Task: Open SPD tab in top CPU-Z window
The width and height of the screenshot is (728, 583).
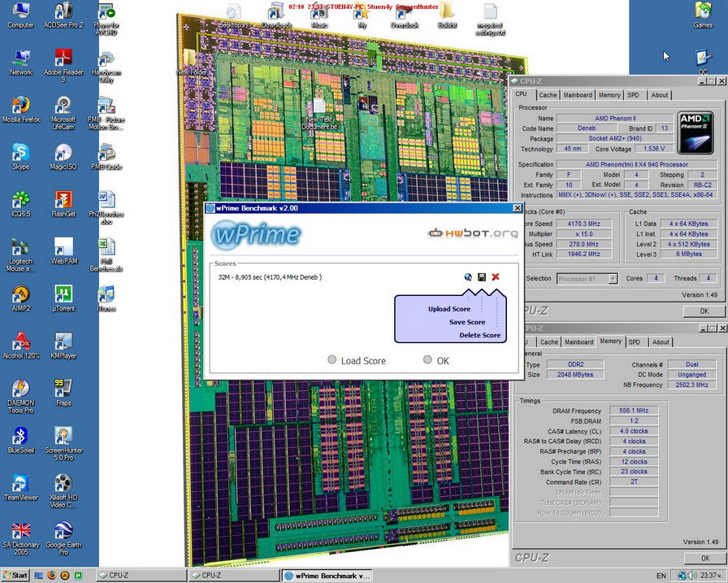Action: click(633, 95)
